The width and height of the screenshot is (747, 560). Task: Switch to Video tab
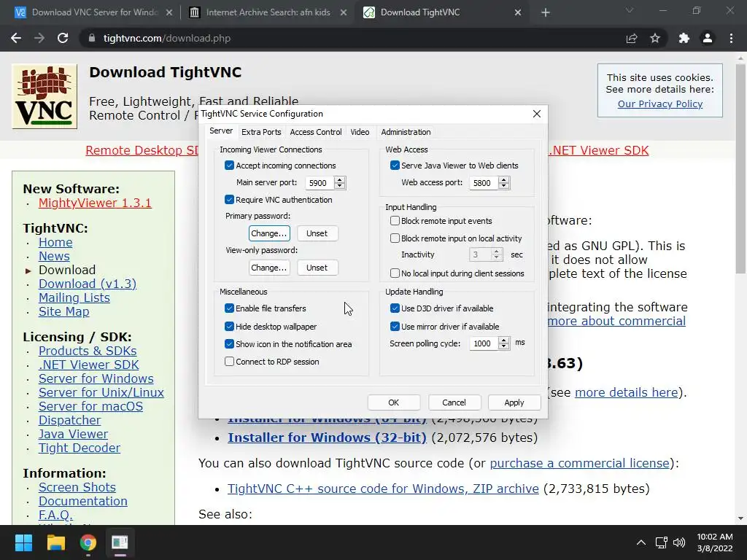pyautogui.click(x=360, y=132)
